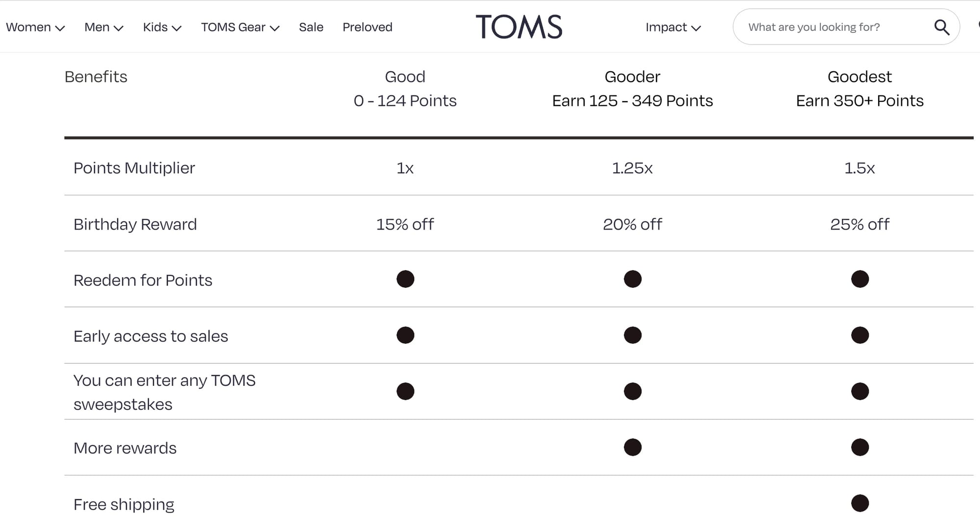Expand the Men navigation dropdown
The height and width of the screenshot is (518, 980).
(103, 27)
